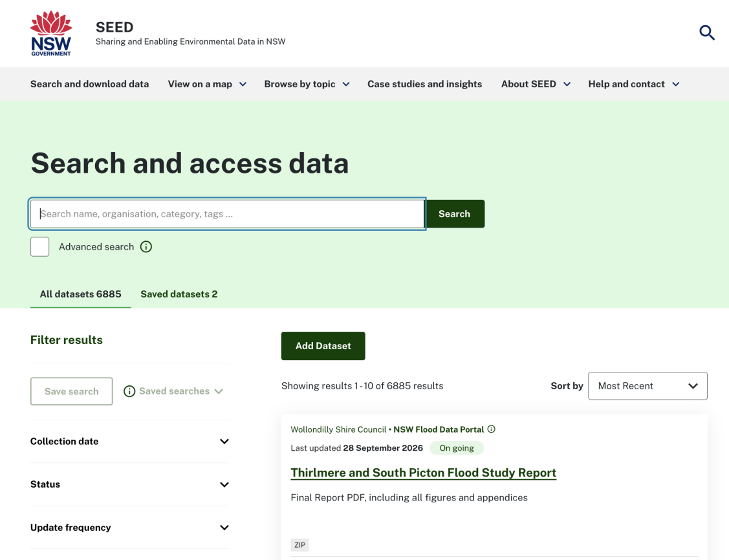Screen dimensions: 729x560
Task: Open the Sort by Most Recent dropdown
Action: pyautogui.click(x=647, y=385)
